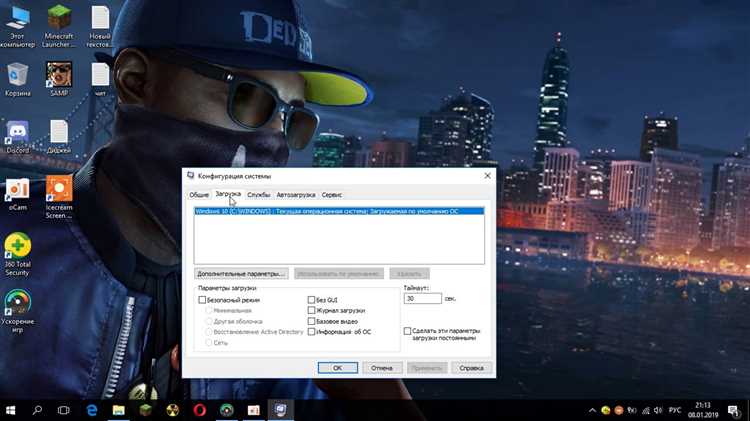Select the Другая оболочка radio button
Viewport: 750px width, 421px height.
click(209, 321)
